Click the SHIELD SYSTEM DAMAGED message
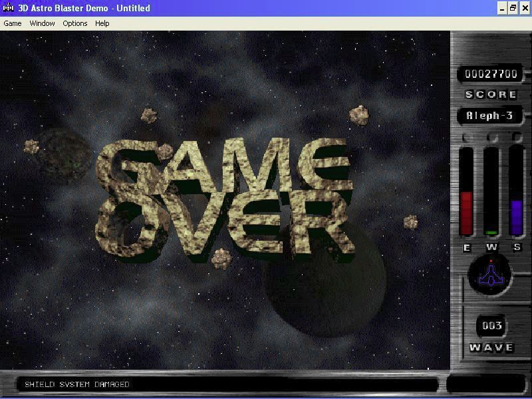The height and width of the screenshot is (399, 532). point(77,384)
